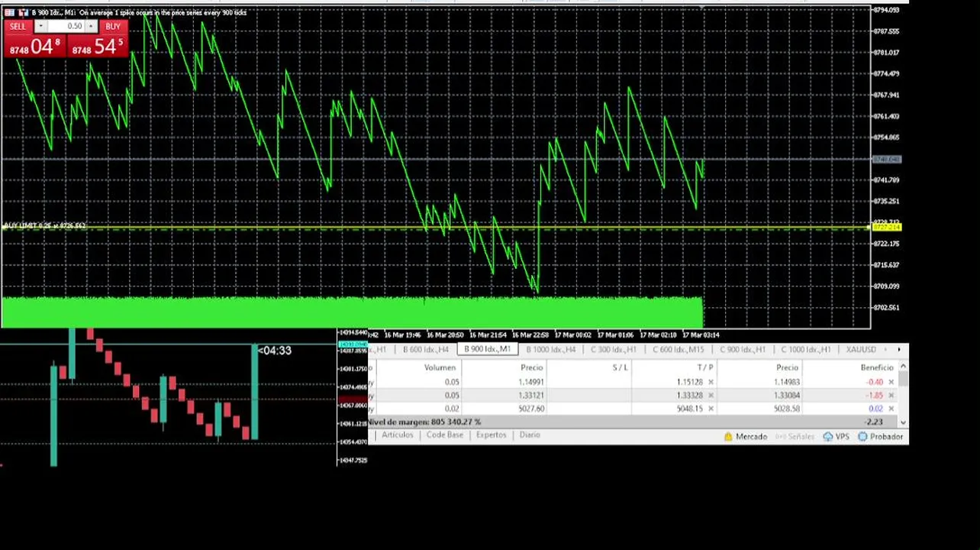Screen dimensions: 980x550
Task: Click the chart tabs right-scroll arrow
Action: [899, 350]
